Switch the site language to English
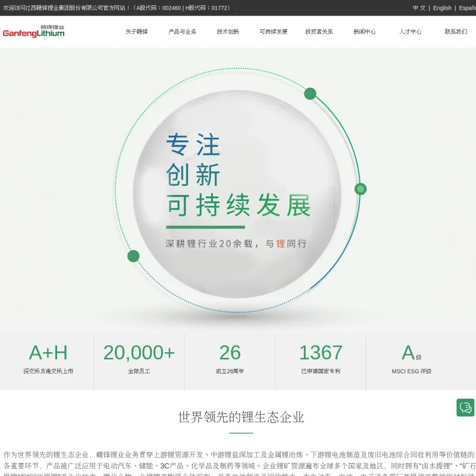This screenshot has height=476, width=476. click(x=442, y=8)
